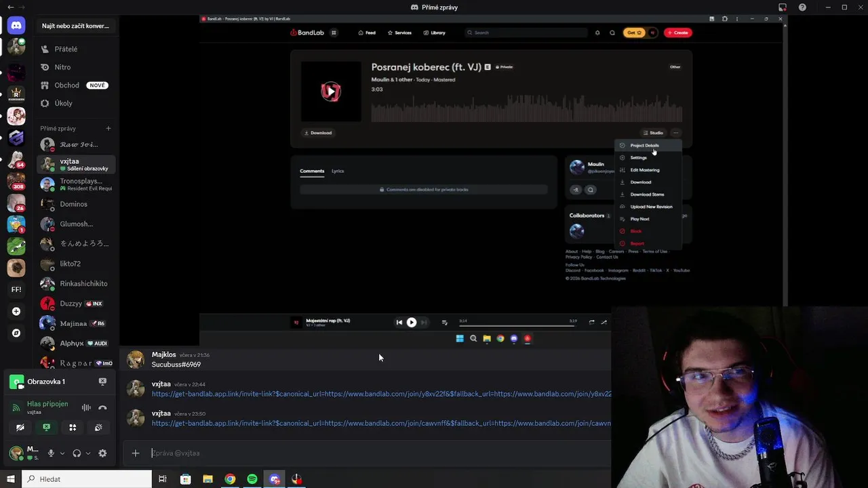The width and height of the screenshot is (868, 488).
Task: Focus the Zpráva @vxjtaa message field
Action: (380, 453)
